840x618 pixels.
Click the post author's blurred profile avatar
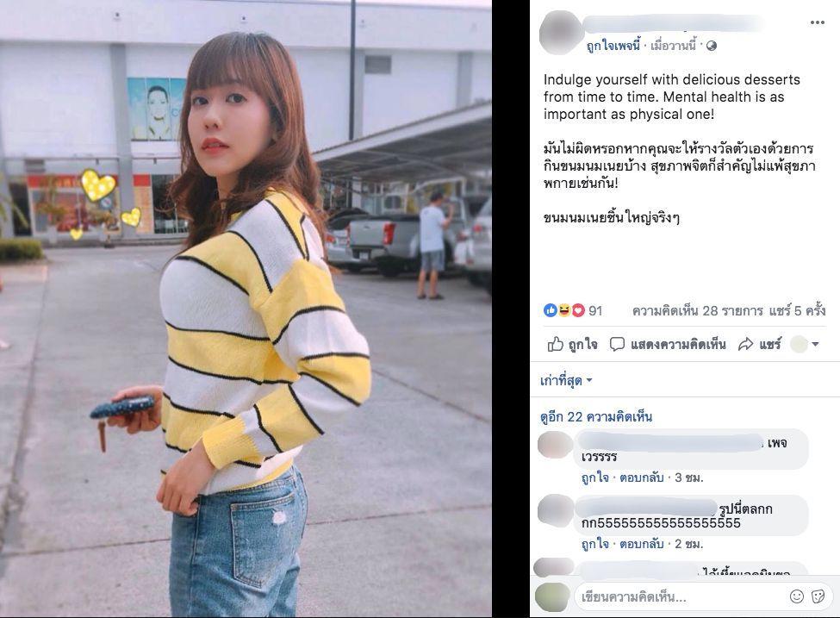click(x=560, y=33)
